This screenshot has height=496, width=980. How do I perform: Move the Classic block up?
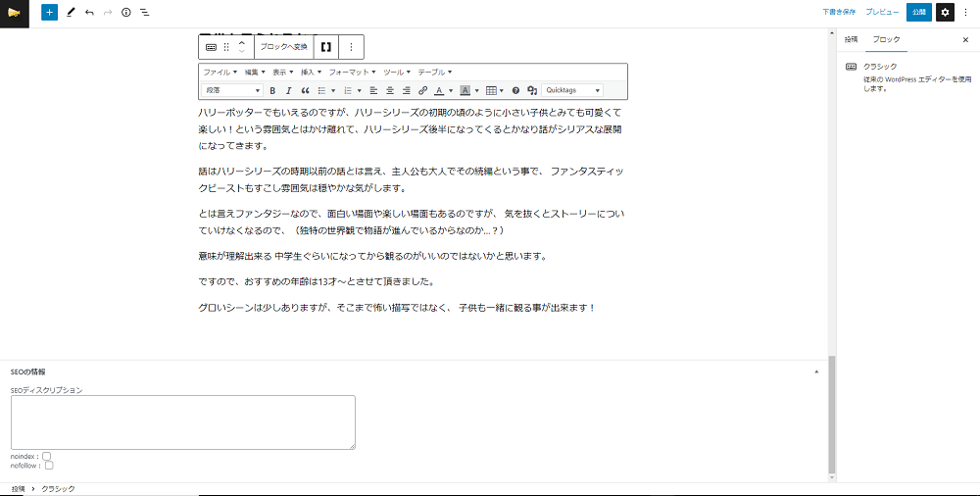tap(242, 42)
